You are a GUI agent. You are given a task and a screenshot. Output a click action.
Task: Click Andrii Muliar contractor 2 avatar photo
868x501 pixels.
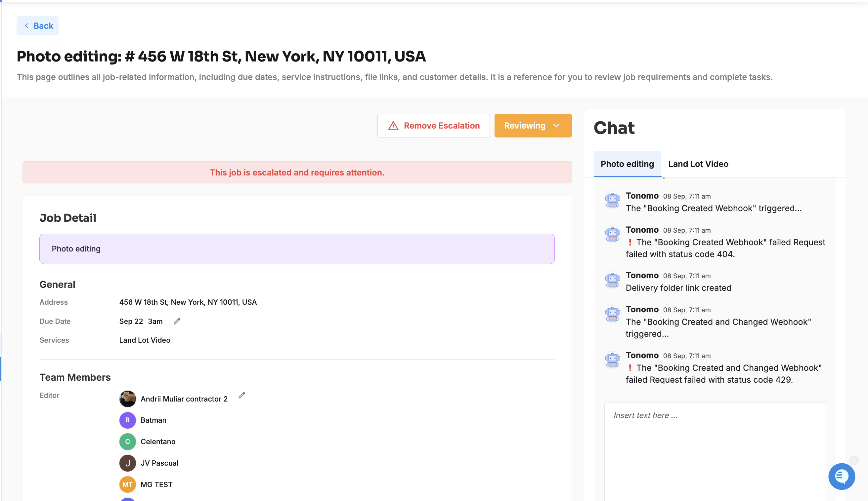coord(127,399)
